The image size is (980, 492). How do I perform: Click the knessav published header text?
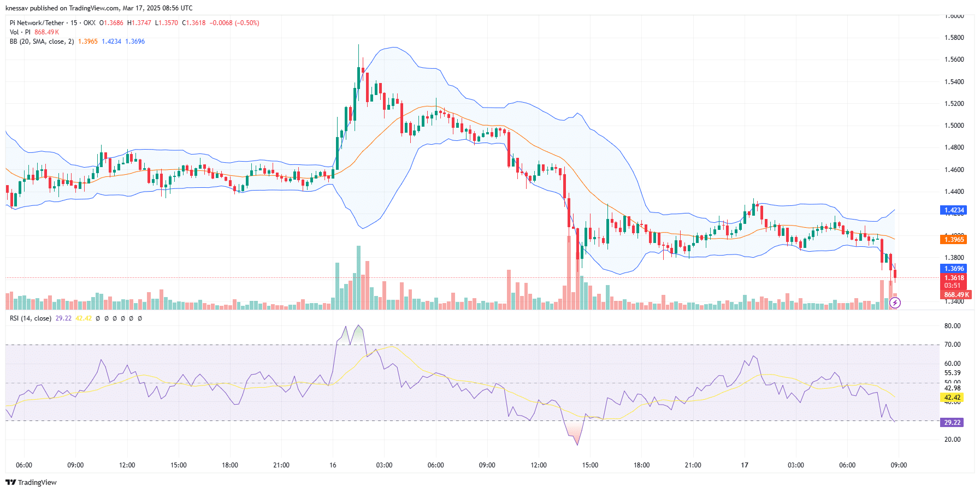[x=99, y=8]
